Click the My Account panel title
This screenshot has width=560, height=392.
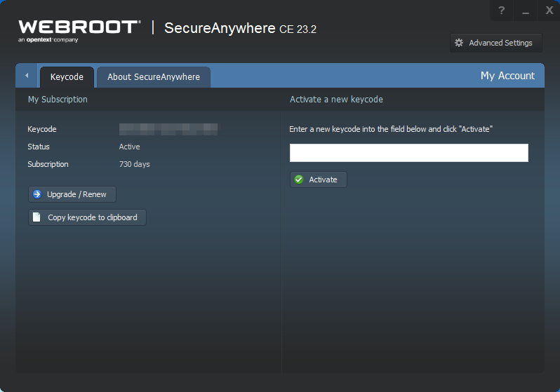[x=507, y=76]
